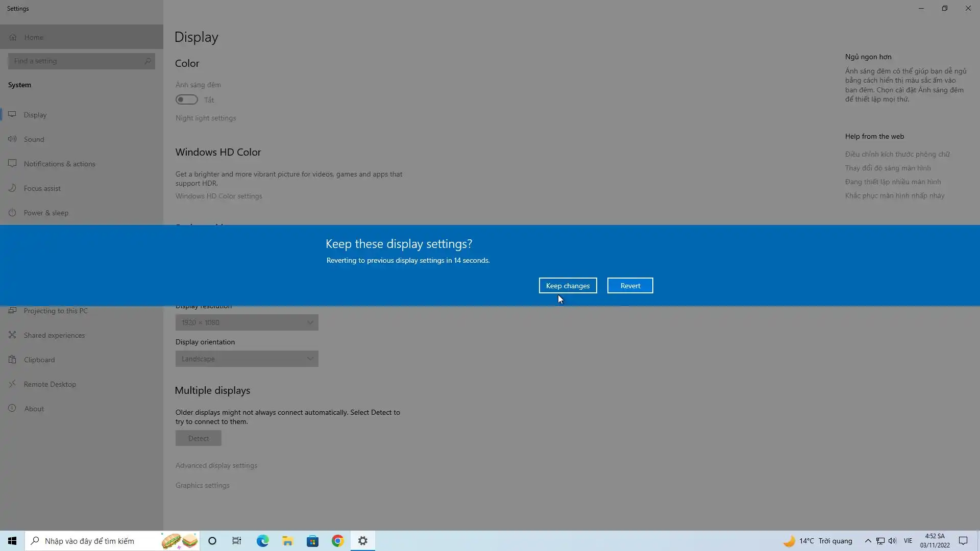
Task: Open Night light settings link
Action: pyautogui.click(x=206, y=118)
